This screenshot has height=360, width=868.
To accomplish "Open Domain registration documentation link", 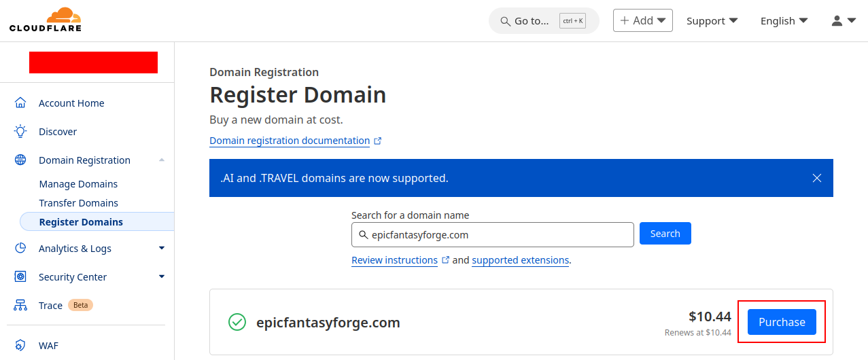I will pos(290,141).
